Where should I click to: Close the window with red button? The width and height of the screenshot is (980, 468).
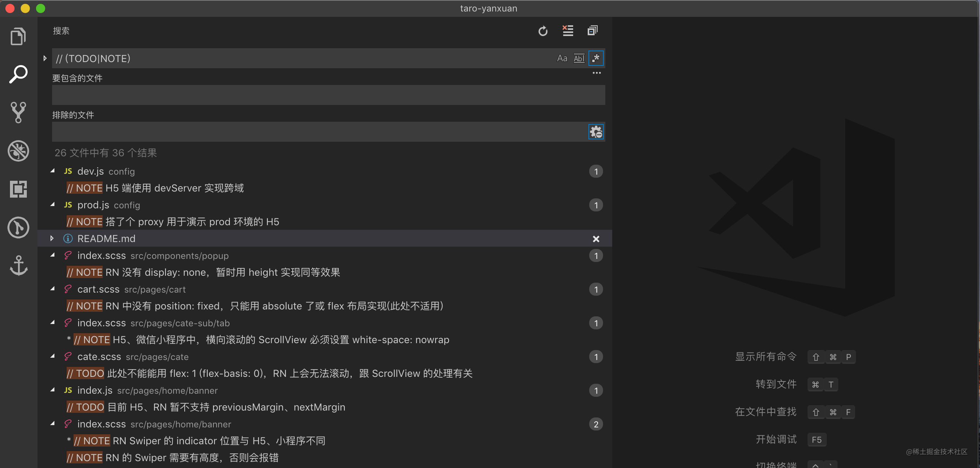[10, 8]
